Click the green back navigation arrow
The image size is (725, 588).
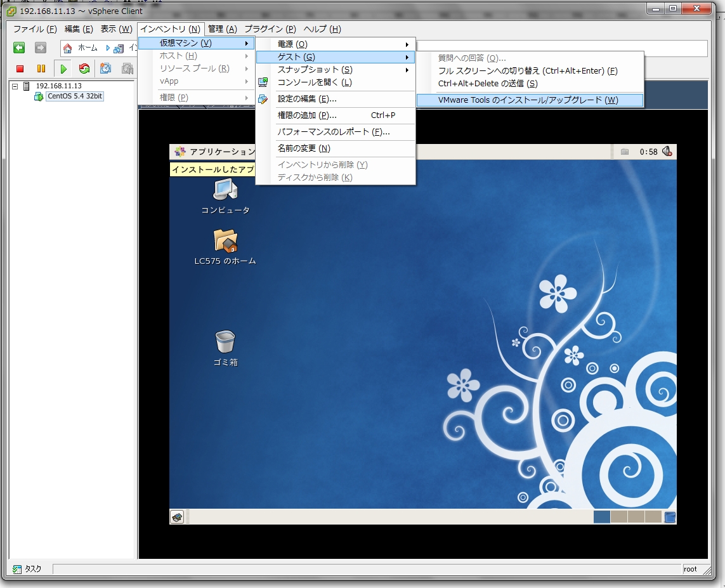[x=19, y=48]
